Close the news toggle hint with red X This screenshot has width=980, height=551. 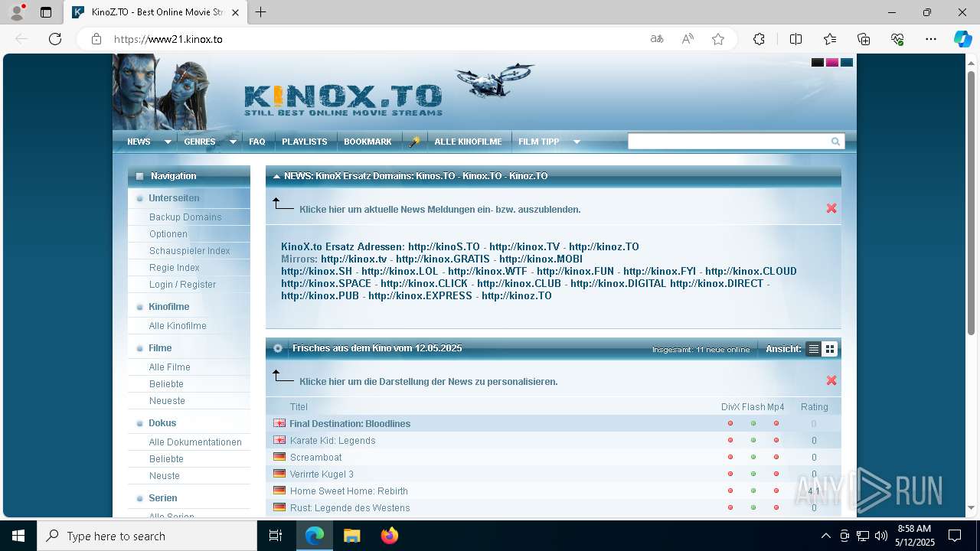831,208
